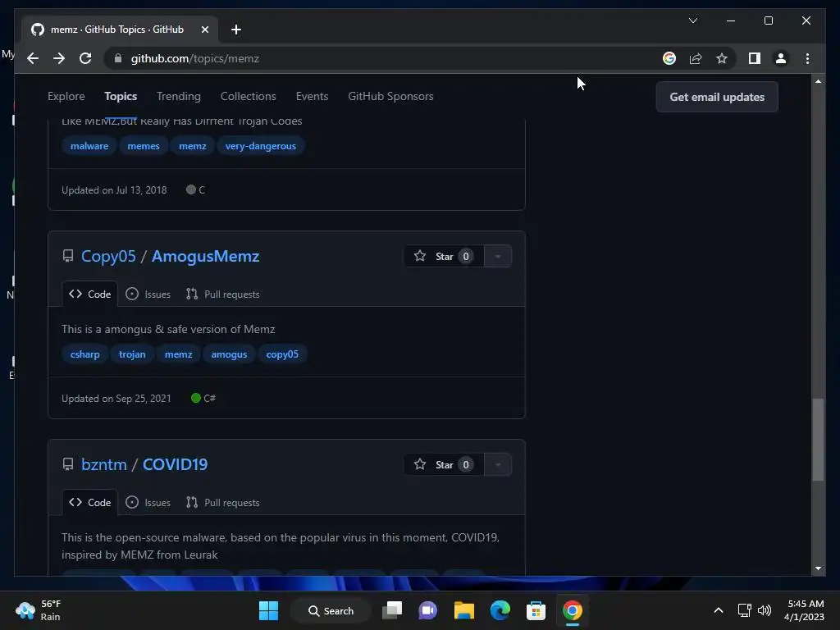Open the Events page
This screenshot has height=630, width=840.
coord(312,97)
